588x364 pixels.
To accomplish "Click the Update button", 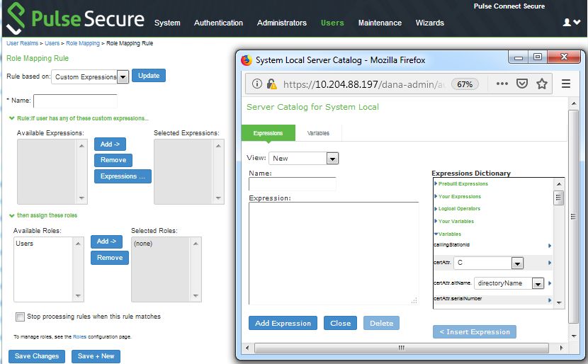I will (149, 76).
